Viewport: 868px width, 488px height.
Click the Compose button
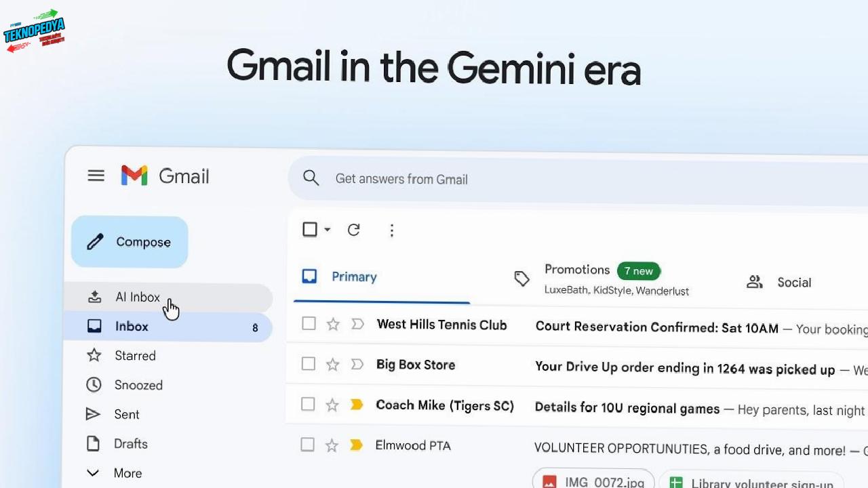click(130, 242)
